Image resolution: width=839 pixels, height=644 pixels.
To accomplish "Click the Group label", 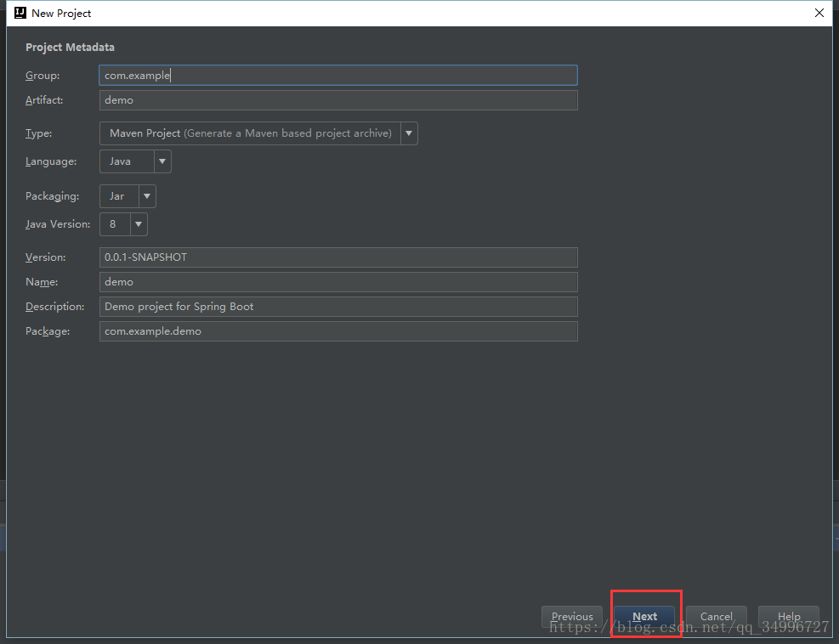I will click(43, 76).
